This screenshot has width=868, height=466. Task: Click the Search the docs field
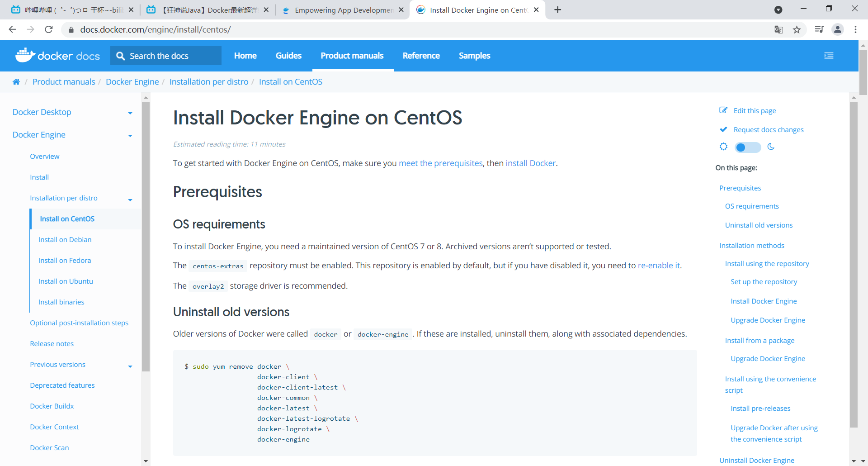[x=166, y=56]
